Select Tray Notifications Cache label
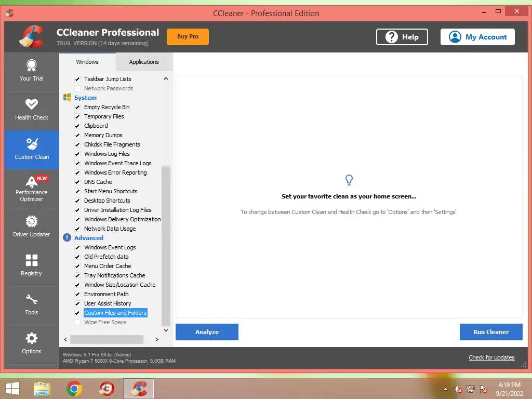This screenshot has width=532, height=399. [115, 275]
